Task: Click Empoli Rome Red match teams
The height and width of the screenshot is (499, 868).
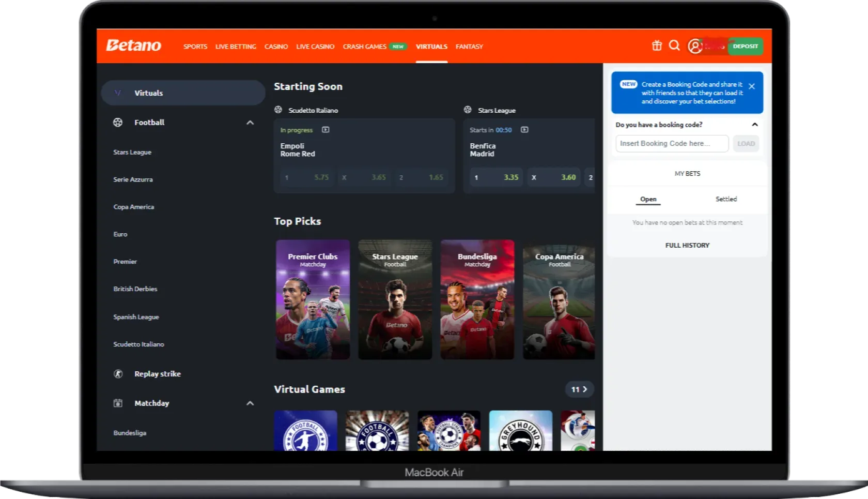Action: pyautogui.click(x=298, y=150)
